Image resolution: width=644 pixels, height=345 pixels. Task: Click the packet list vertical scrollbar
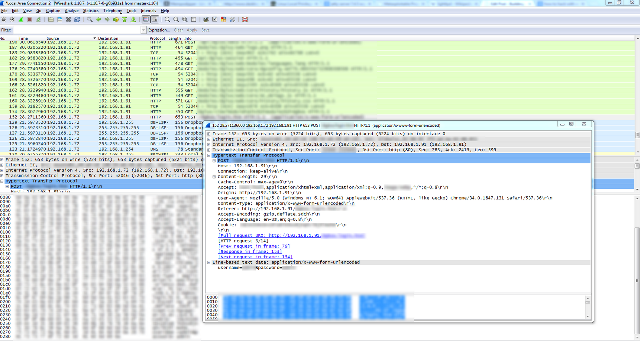coord(638,95)
